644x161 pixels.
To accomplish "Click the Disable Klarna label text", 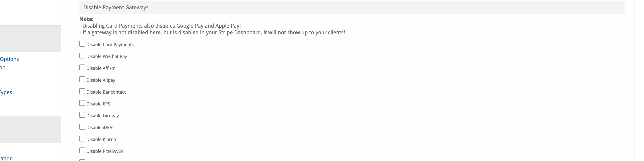I will point(101,139).
